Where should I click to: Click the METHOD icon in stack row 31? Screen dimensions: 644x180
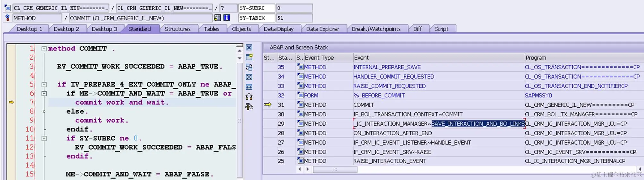(x=300, y=104)
